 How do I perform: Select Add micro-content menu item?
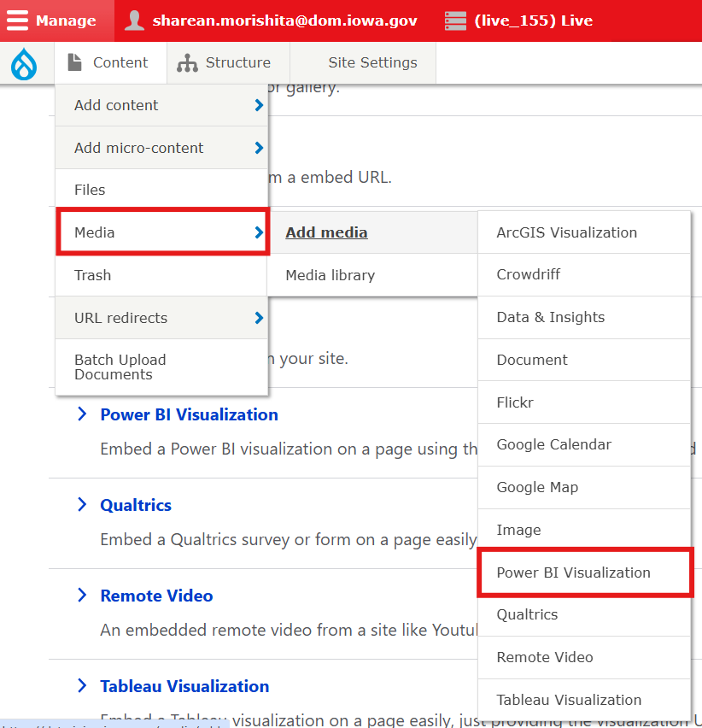click(161, 148)
